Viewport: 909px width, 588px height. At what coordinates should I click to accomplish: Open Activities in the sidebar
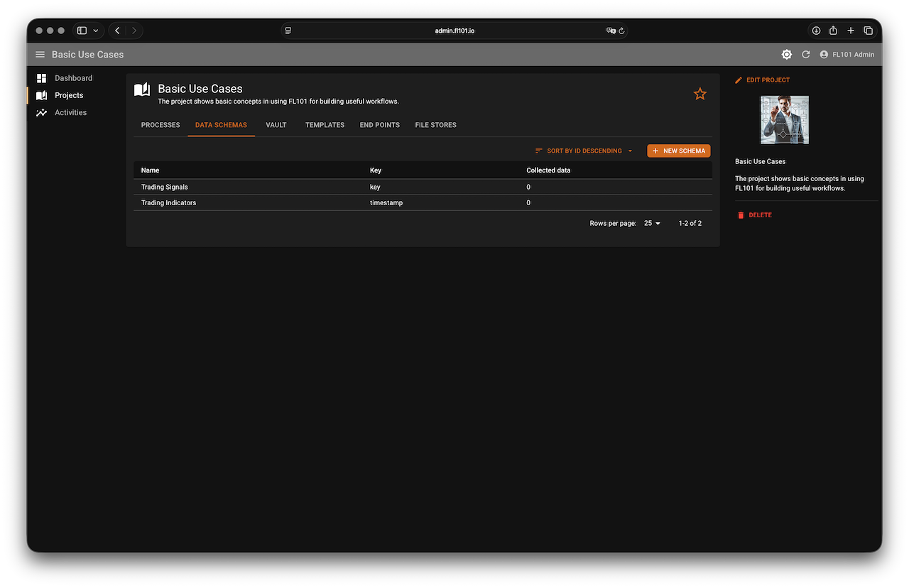coord(70,112)
